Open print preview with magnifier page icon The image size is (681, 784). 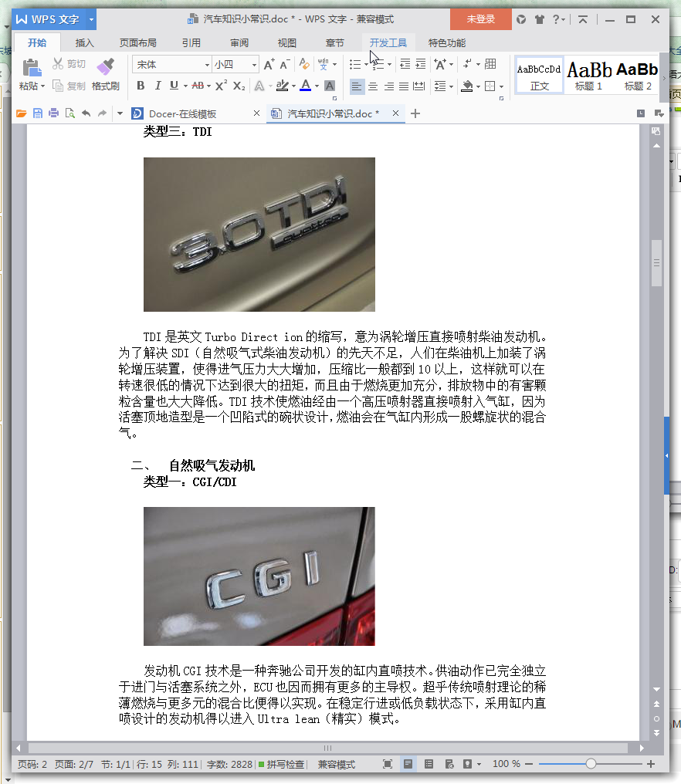[70, 113]
